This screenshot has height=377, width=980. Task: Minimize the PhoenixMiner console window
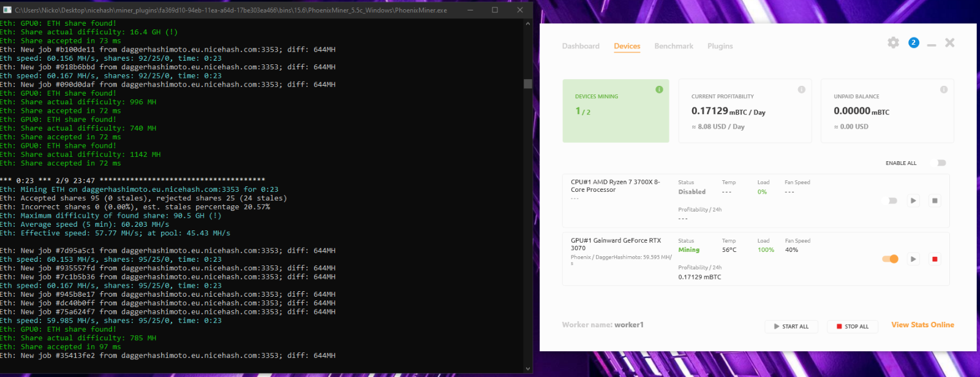click(x=470, y=10)
